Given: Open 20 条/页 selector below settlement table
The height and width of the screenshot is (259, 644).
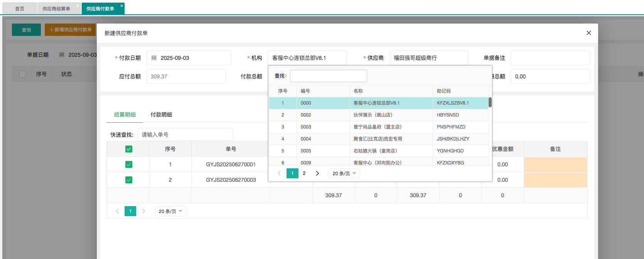Looking at the screenshot, I should [170, 211].
